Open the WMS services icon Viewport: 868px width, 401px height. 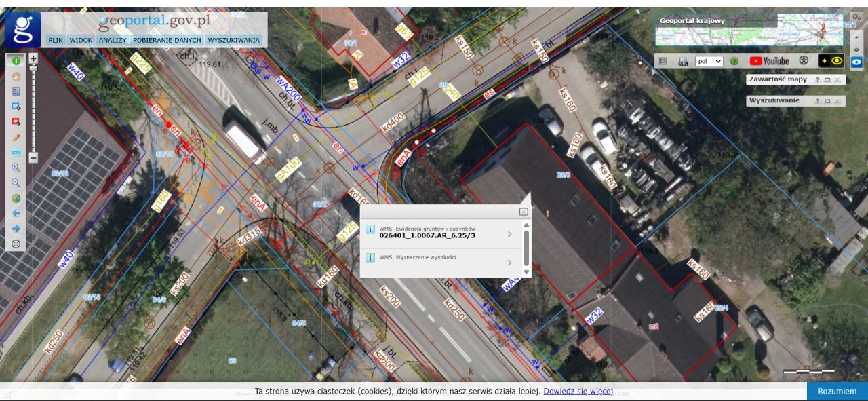click(x=683, y=61)
